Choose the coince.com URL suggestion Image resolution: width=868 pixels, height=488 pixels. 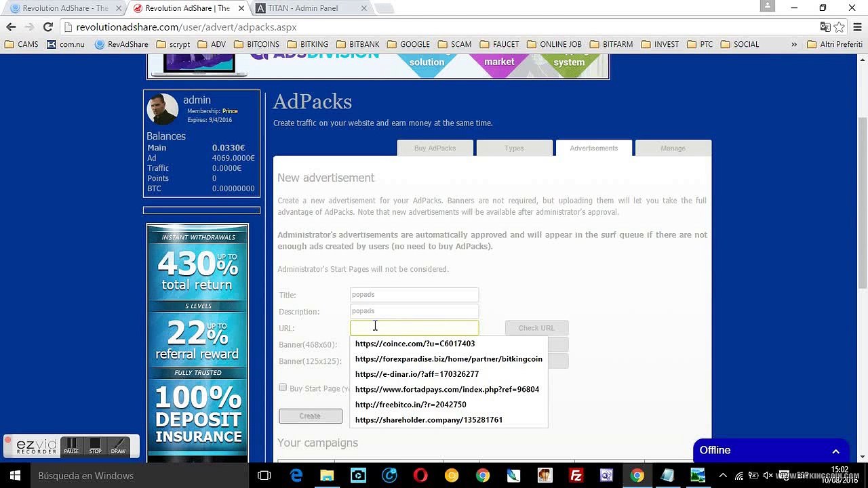click(x=448, y=344)
